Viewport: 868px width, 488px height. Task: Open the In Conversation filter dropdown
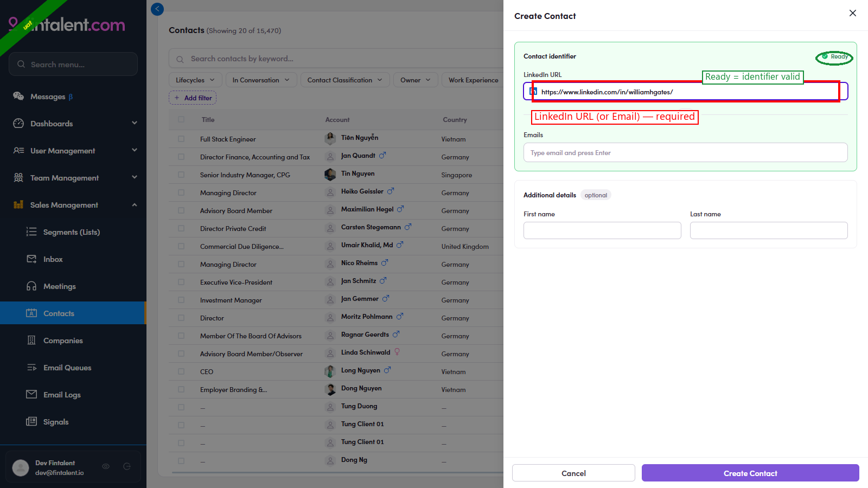[261, 80]
